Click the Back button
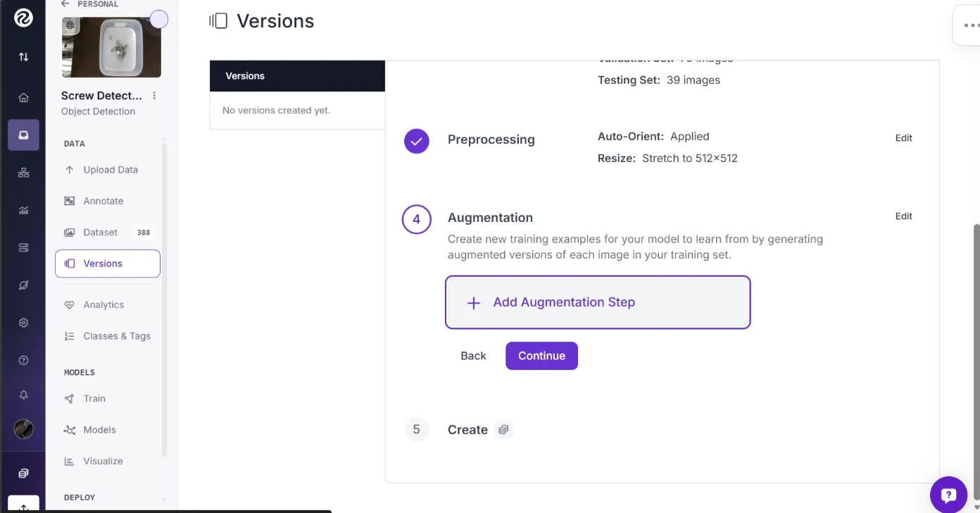This screenshot has width=980, height=513. tap(473, 356)
